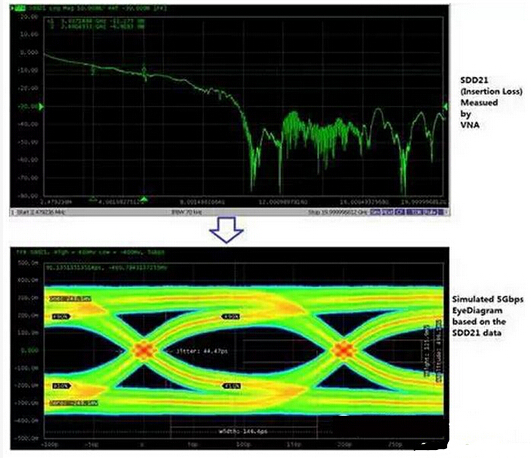Click the Jitter 44.47ps readout
Viewport: 531px width, 458px height.
click(202, 351)
